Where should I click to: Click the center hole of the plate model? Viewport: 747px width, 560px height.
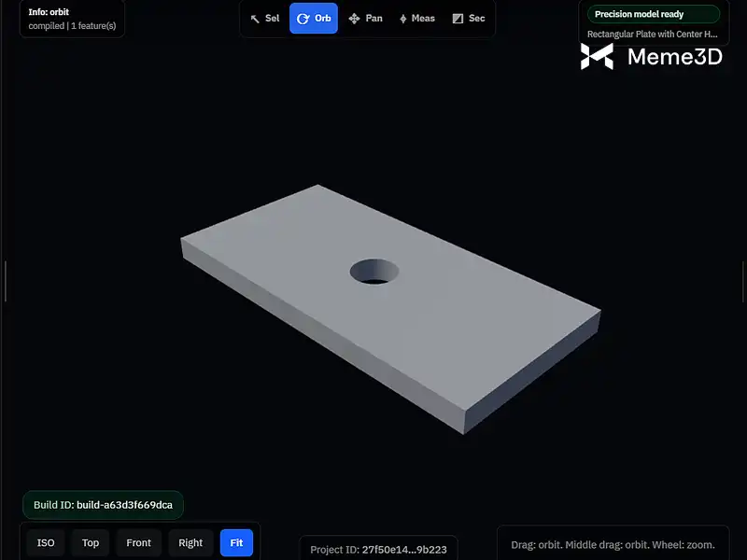click(x=374, y=272)
